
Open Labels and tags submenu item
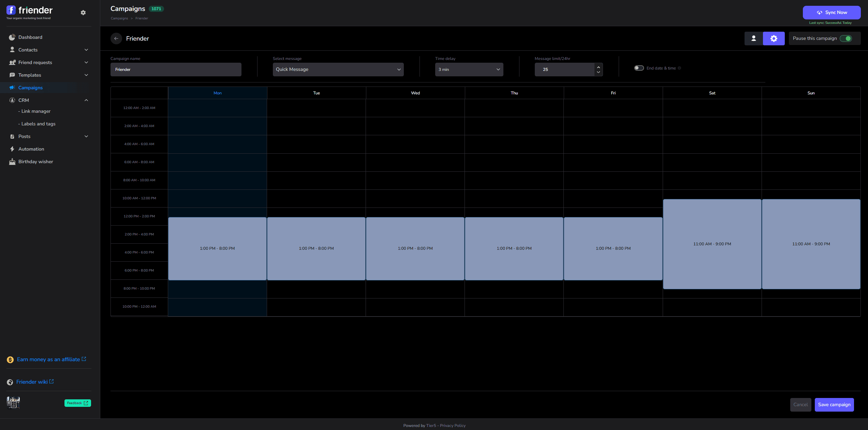(38, 124)
